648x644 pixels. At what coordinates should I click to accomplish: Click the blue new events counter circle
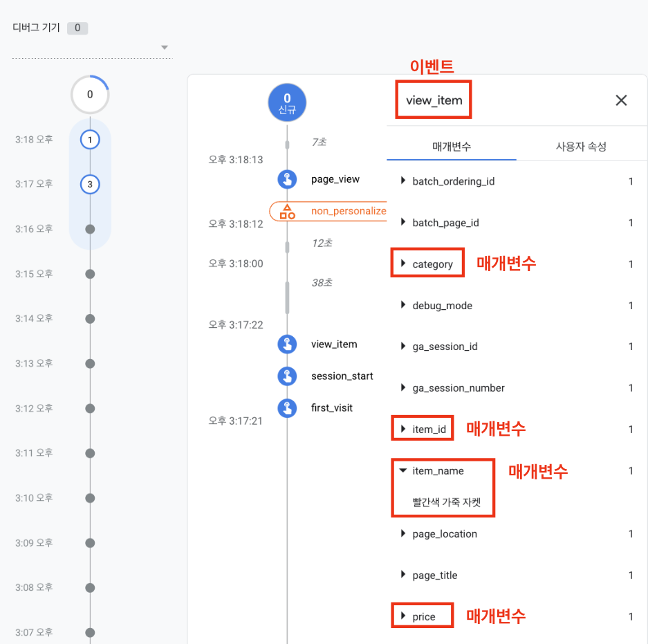[x=287, y=102]
